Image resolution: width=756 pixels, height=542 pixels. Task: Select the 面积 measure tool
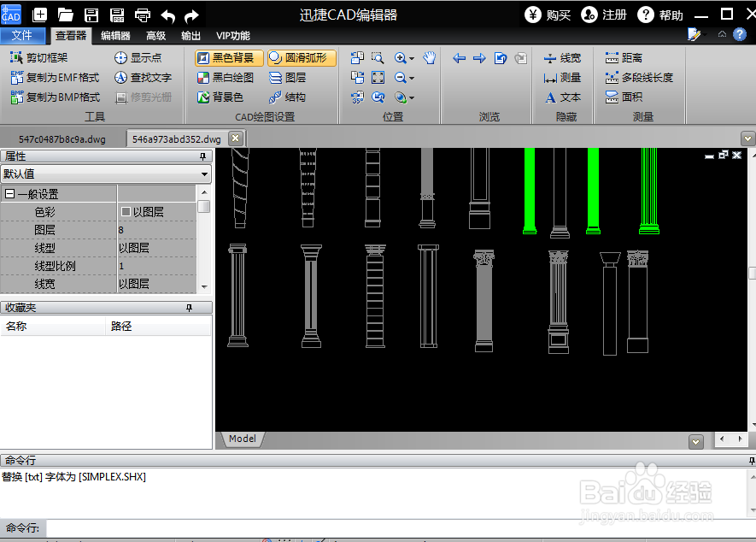tap(624, 97)
